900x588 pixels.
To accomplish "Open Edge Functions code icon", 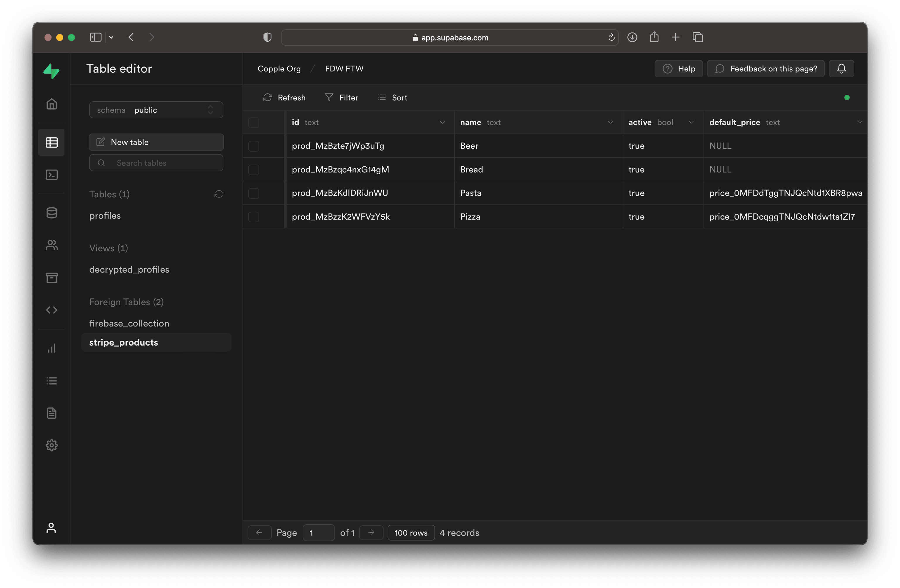I will [x=52, y=310].
